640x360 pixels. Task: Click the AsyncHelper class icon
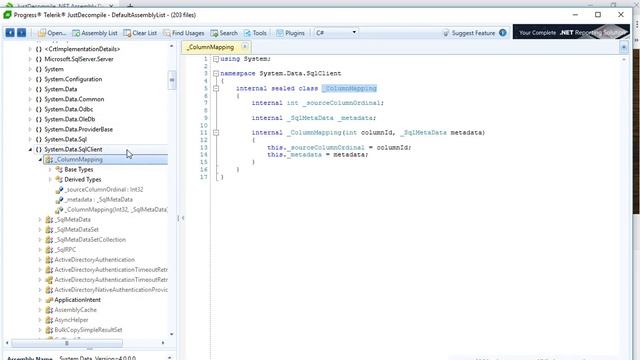[x=49, y=320]
